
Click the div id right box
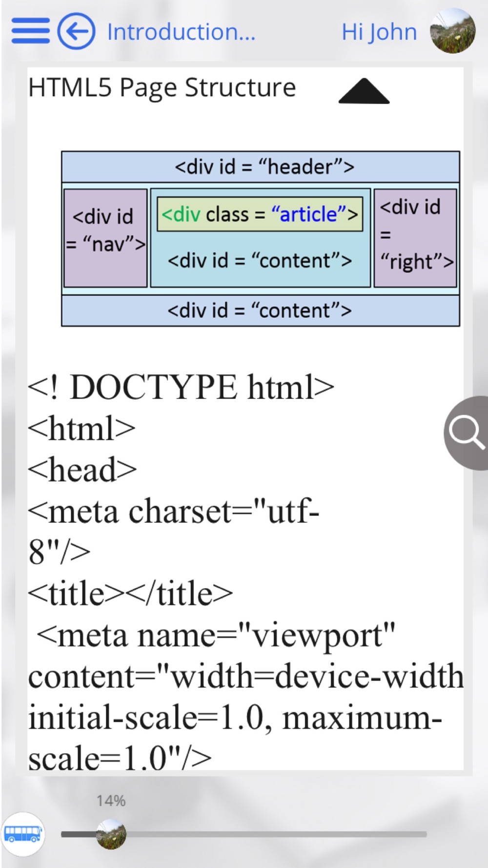[x=415, y=238]
